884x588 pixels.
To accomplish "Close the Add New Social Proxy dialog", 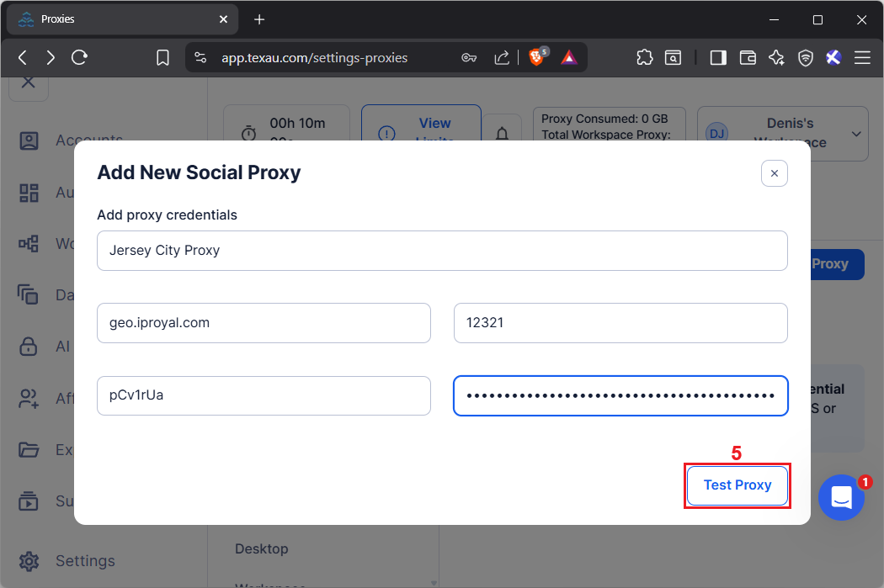I will 774,173.
